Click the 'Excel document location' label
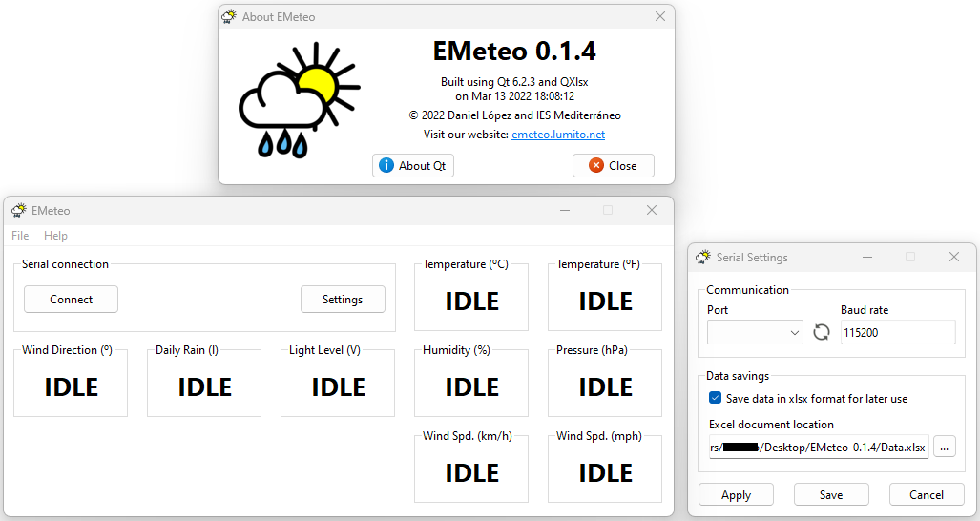The width and height of the screenshot is (980, 521). point(771,425)
